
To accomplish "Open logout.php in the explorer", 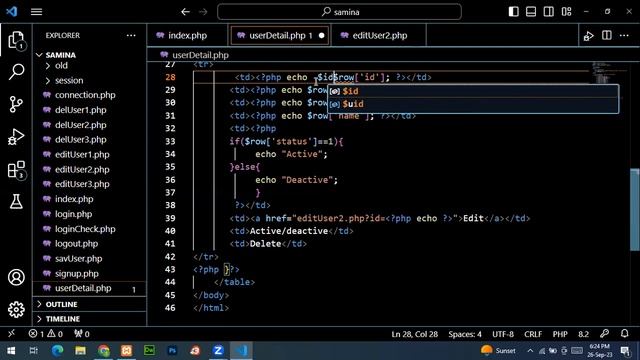I will (x=76, y=244).
